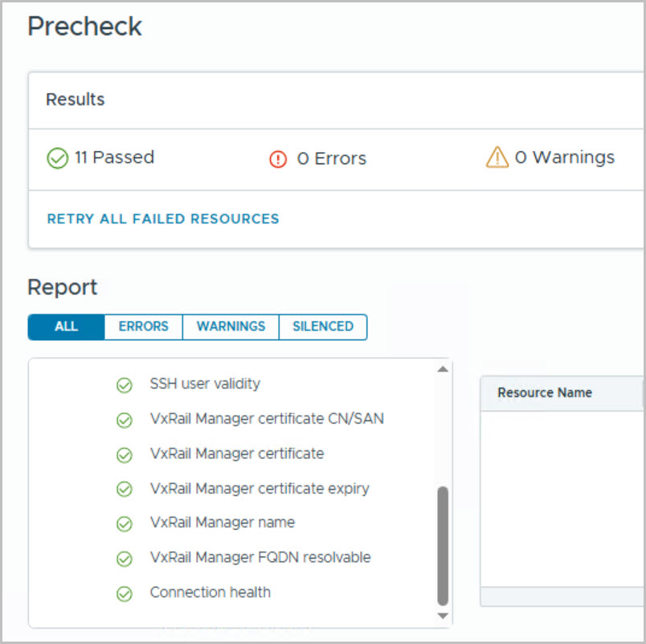This screenshot has width=646, height=644.
Task: Click check icon beside VxRail Manager certificate expiry
Action: point(124,489)
